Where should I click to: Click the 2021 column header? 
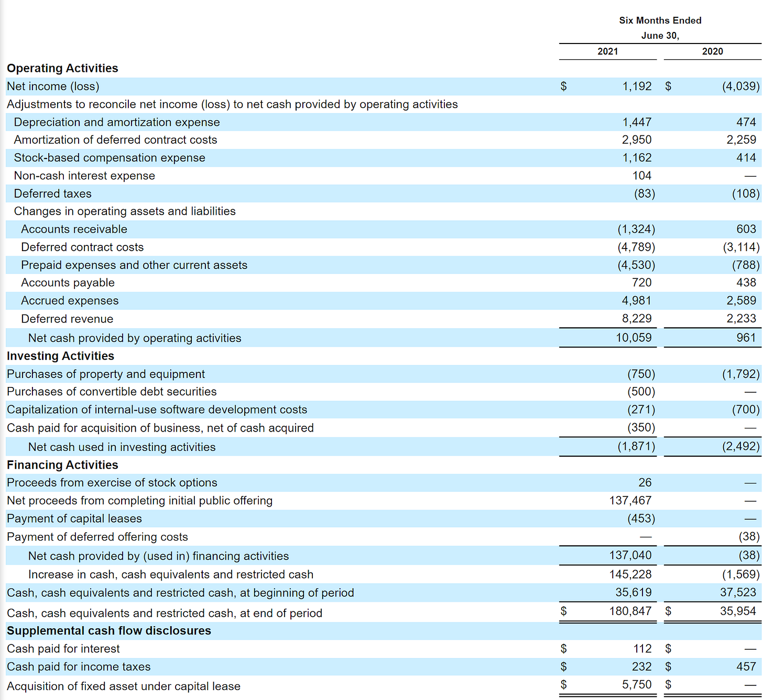click(x=608, y=51)
